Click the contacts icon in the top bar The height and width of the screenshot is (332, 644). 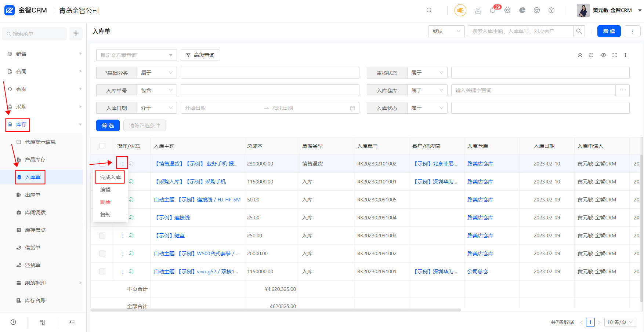pos(478,10)
